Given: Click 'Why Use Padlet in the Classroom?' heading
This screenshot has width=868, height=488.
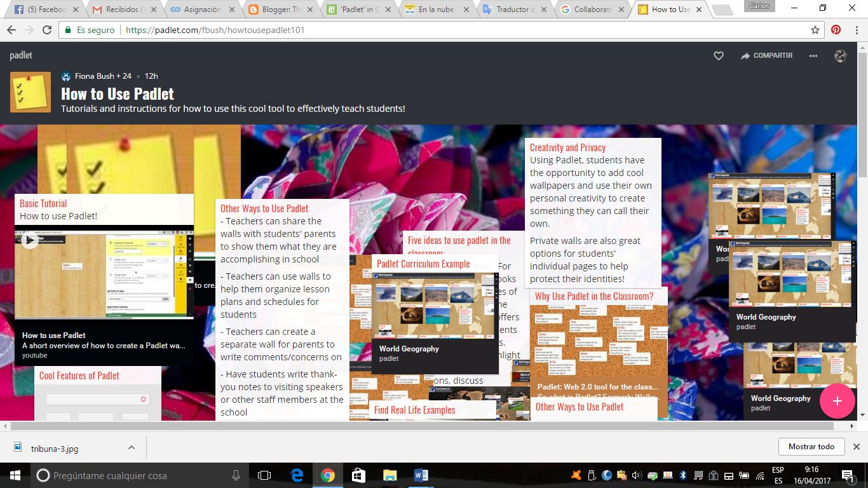Looking at the screenshot, I should point(594,296).
